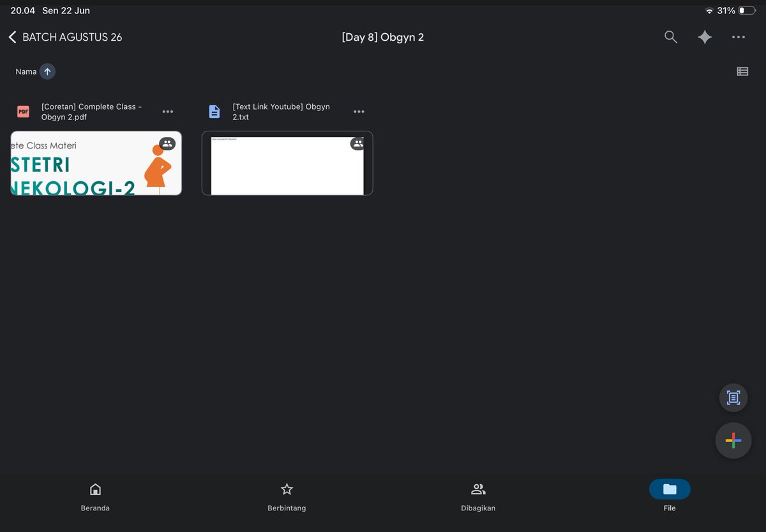This screenshot has width=766, height=532.
Task: Reverse sort order with the arrow button
Action: (x=47, y=71)
